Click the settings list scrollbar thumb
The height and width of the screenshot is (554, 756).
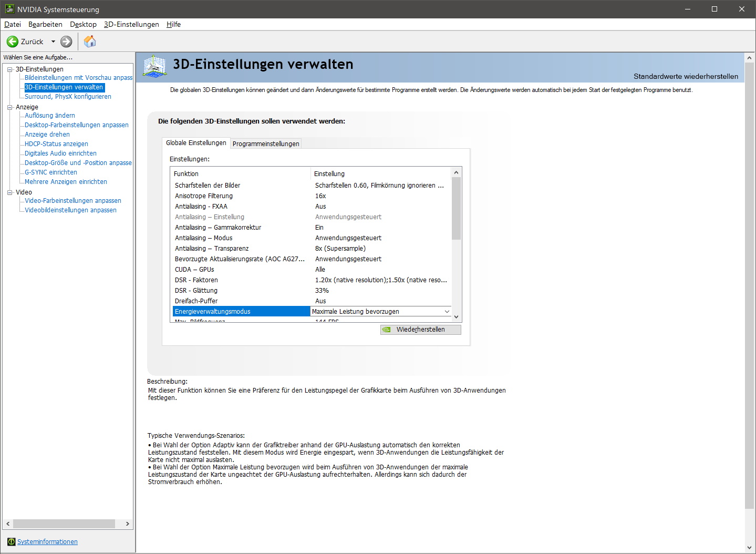click(456, 208)
